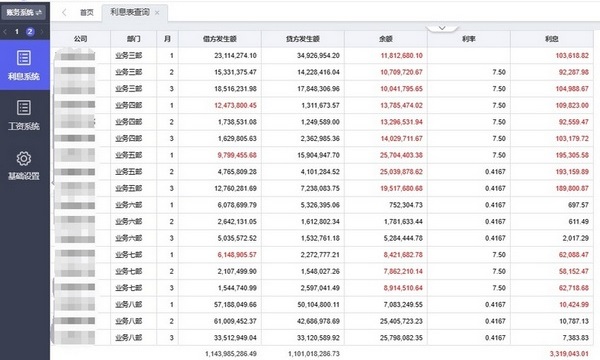The height and width of the screenshot is (360, 600).
Task: Close the 利息表查询 tab
Action: pyautogui.click(x=157, y=13)
